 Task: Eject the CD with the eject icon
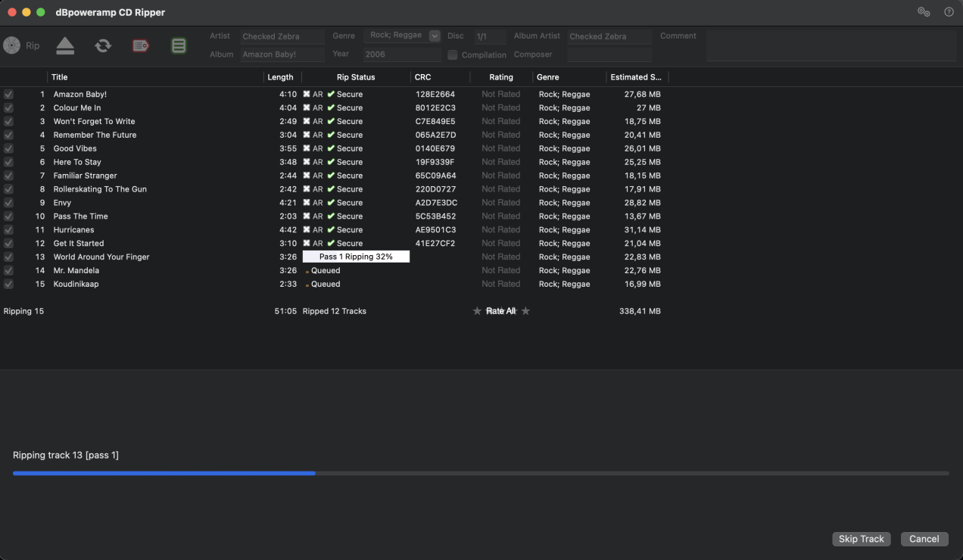65,45
